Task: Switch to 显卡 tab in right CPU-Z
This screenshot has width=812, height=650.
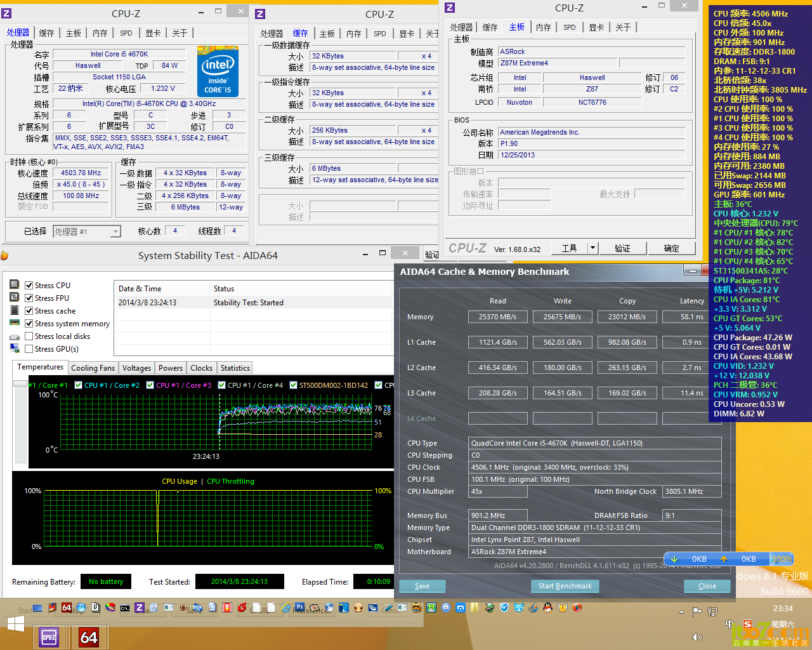Action: point(596,27)
